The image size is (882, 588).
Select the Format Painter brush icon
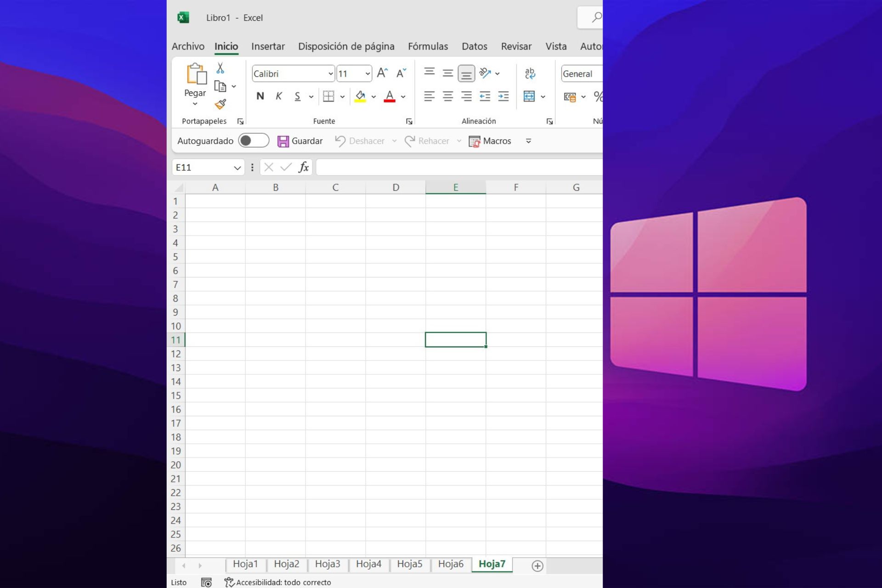pos(220,104)
